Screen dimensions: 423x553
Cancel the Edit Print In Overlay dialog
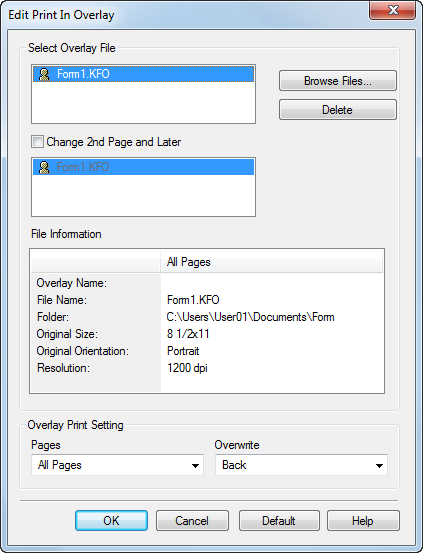pyautogui.click(x=192, y=521)
